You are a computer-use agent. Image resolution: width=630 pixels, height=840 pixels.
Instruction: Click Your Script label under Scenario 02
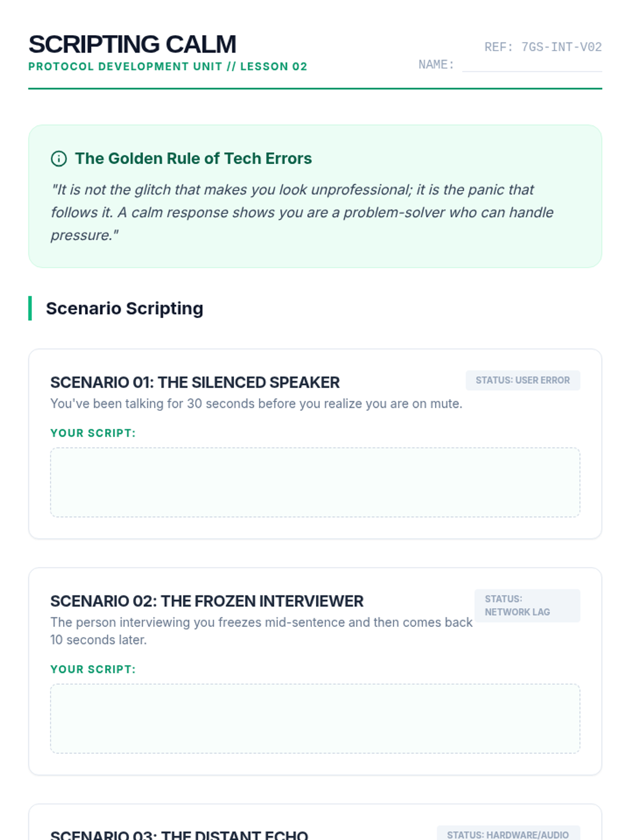point(93,669)
